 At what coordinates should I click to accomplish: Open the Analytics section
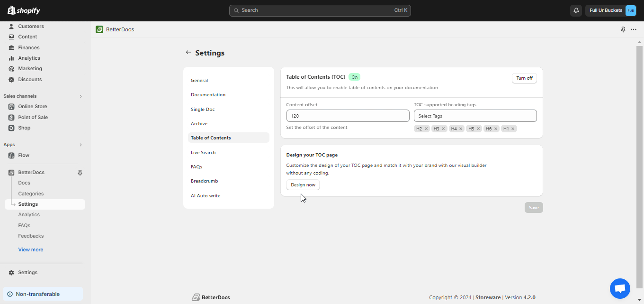point(28,58)
